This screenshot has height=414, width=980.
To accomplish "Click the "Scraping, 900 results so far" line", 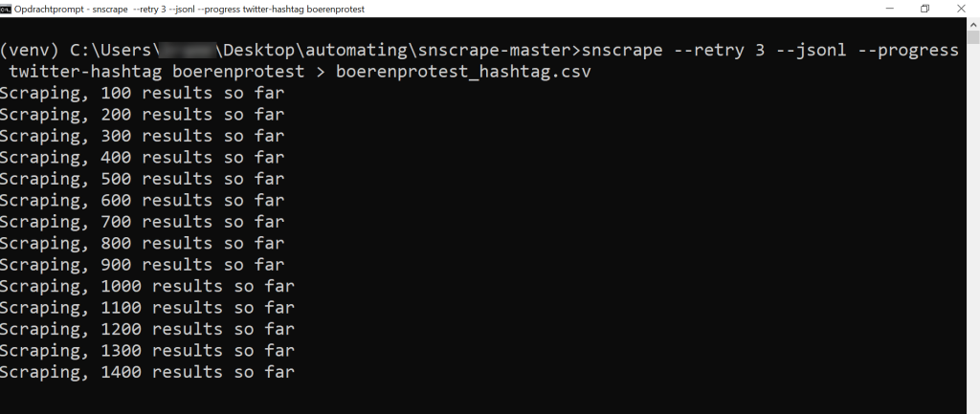I will coord(142,265).
